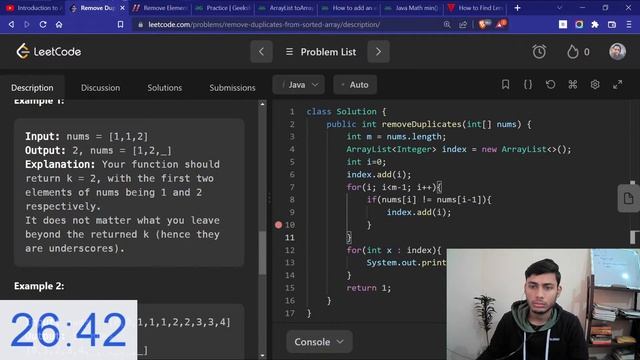Share this page icon

[463, 24]
